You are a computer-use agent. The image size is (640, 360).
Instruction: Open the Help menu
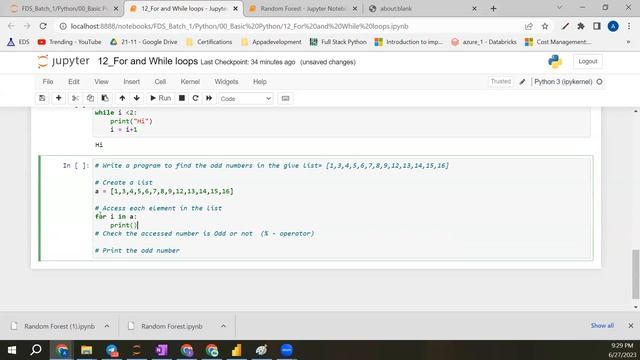pos(260,82)
